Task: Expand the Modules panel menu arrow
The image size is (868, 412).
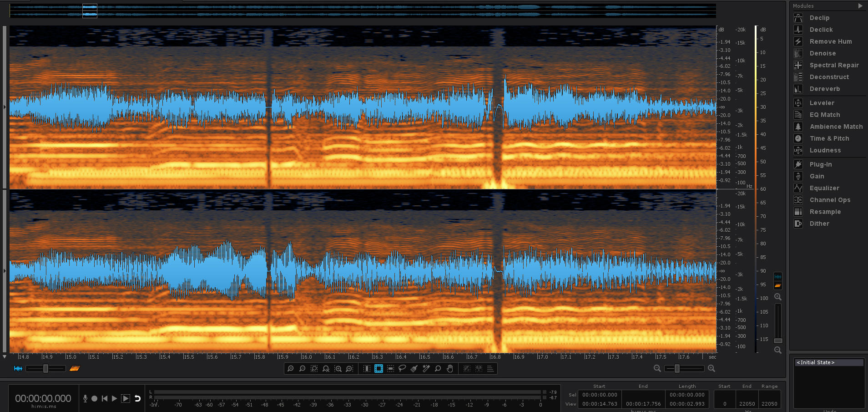Action: click(x=860, y=6)
